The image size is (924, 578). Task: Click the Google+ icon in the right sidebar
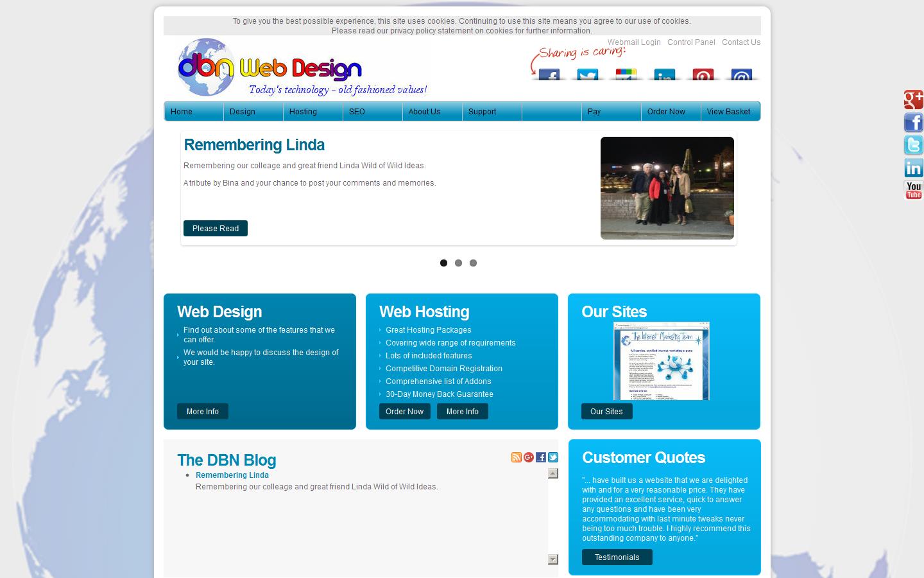click(x=913, y=100)
